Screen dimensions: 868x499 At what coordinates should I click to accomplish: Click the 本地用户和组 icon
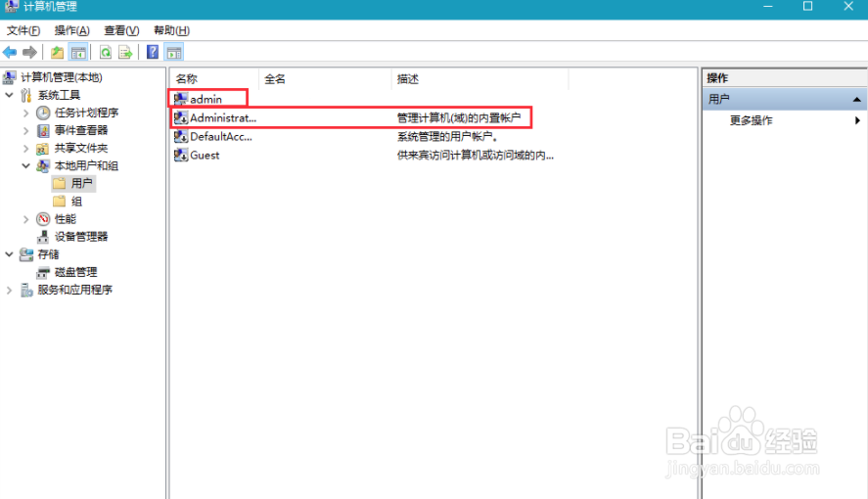click(x=43, y=166)
